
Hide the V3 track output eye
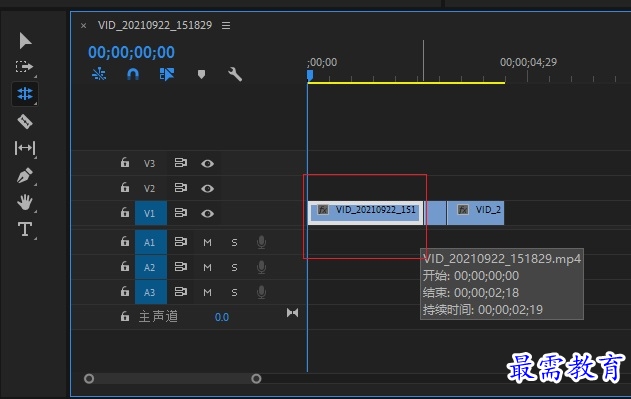pyautogui.click(x=207, y=163)
